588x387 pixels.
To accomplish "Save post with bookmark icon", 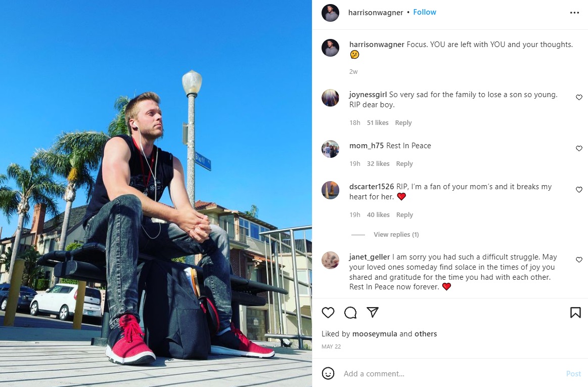I will click(575, 312).
